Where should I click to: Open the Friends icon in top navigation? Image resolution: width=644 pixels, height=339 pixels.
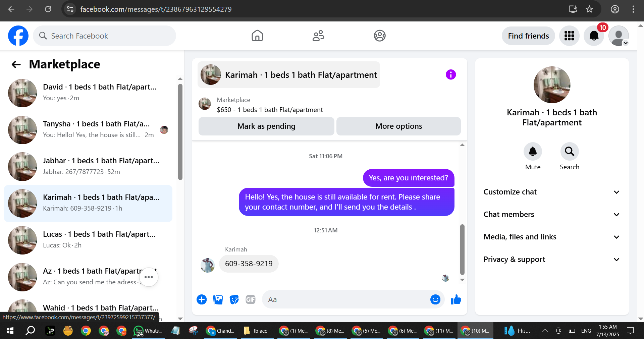pos(318,36)
